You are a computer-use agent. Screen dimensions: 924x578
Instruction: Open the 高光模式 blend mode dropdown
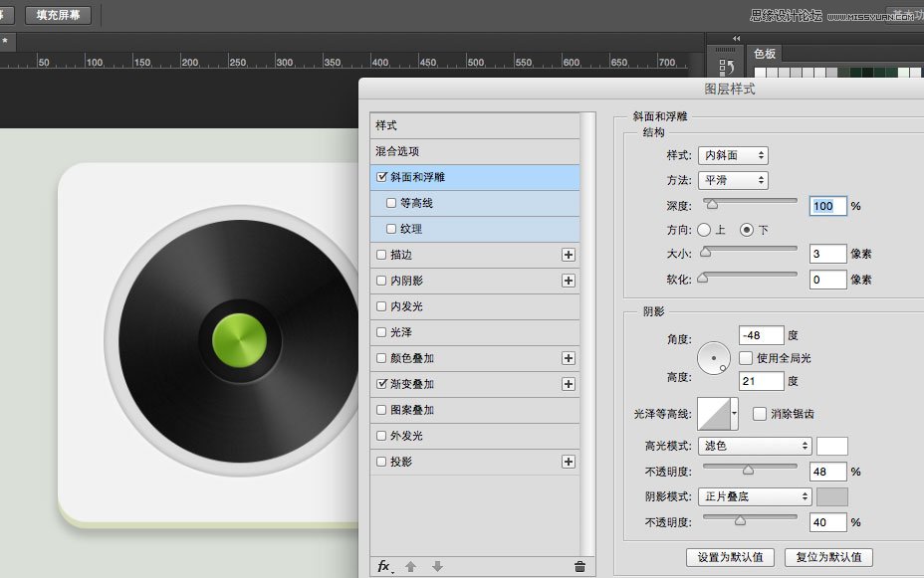[x=753, y=446]
